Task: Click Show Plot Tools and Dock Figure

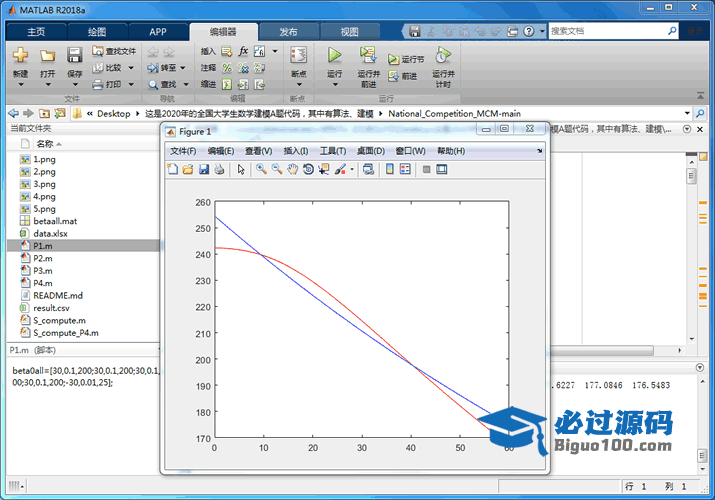Action: tap(441, 170)
